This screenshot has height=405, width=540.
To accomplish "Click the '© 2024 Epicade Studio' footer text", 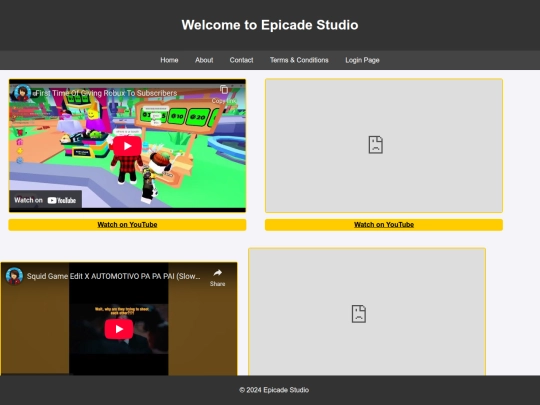I will click(274, 390).
